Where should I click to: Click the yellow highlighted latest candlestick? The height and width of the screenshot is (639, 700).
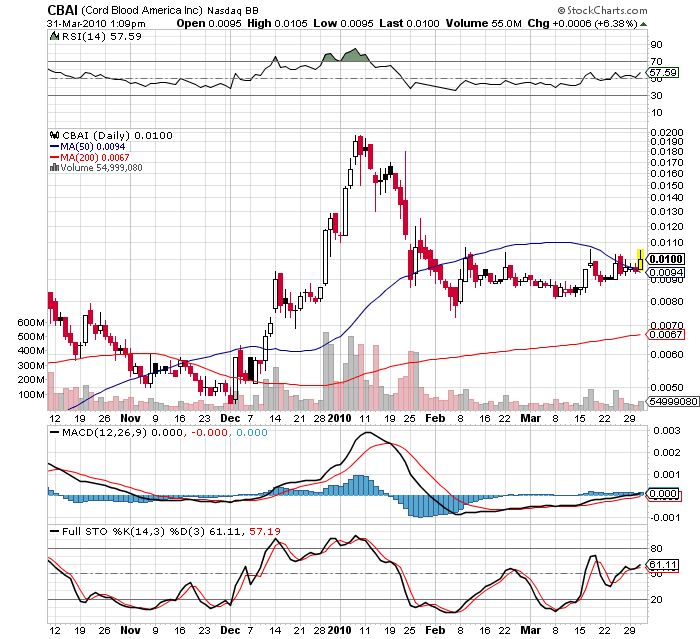641,260
